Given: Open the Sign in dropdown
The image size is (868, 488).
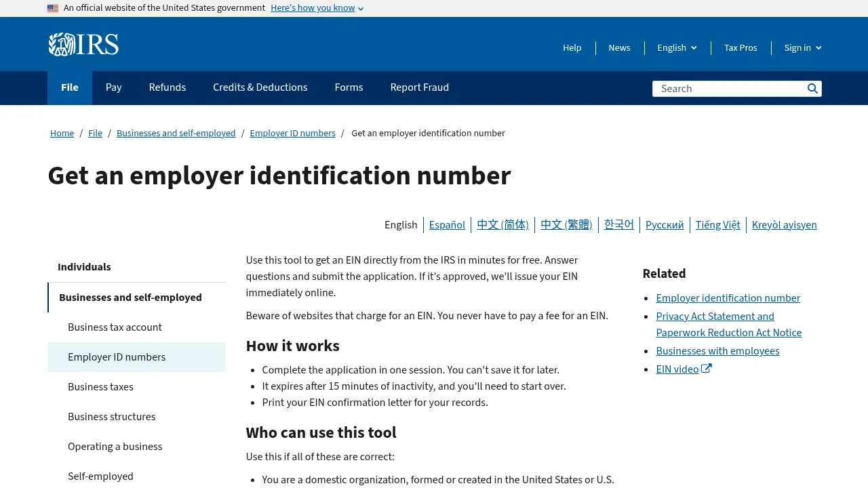Looking at the screenshot, I should pos(803,48).
